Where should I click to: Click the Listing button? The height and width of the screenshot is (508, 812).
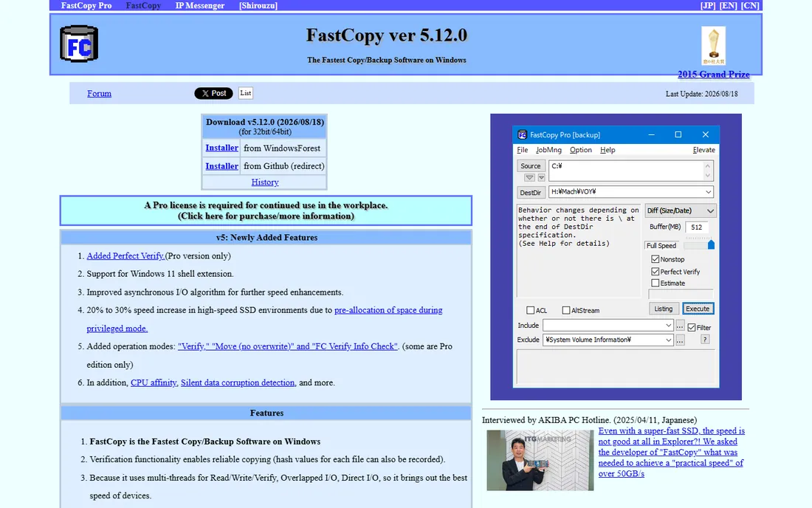coord(664,309)
